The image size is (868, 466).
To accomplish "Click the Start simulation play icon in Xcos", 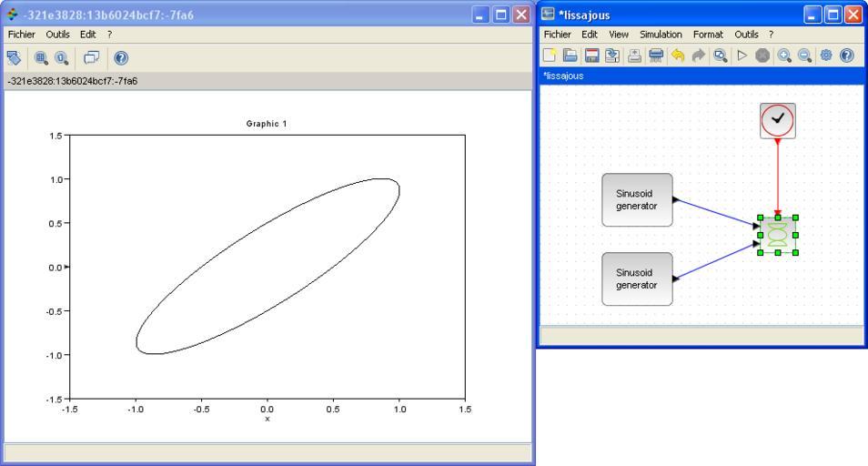I will [742, 56].
